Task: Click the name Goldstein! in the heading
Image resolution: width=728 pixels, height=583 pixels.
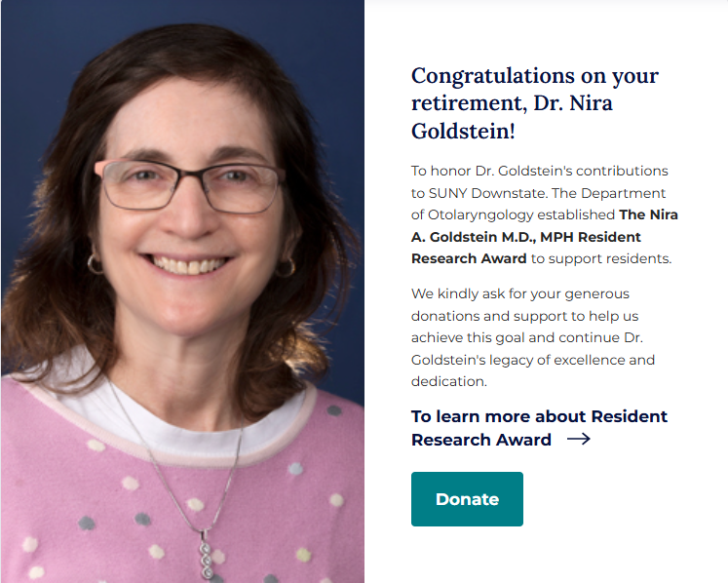Action: click(x=463, y=131)
